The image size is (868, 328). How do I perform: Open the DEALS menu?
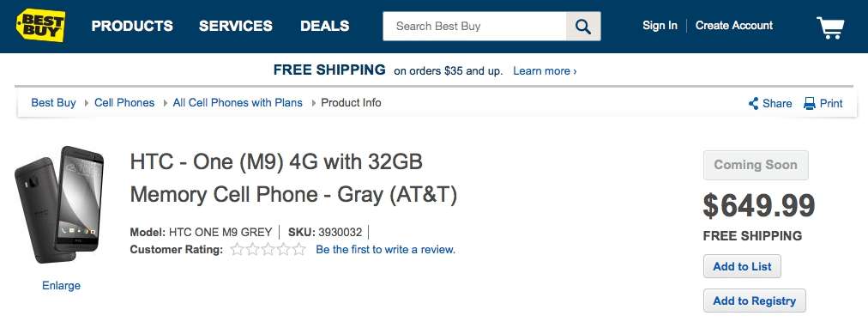coord(325,26)
